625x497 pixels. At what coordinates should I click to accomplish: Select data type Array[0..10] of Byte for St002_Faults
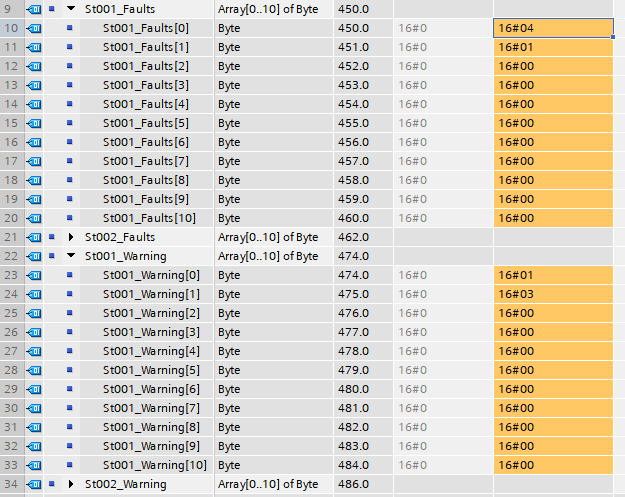273,238
